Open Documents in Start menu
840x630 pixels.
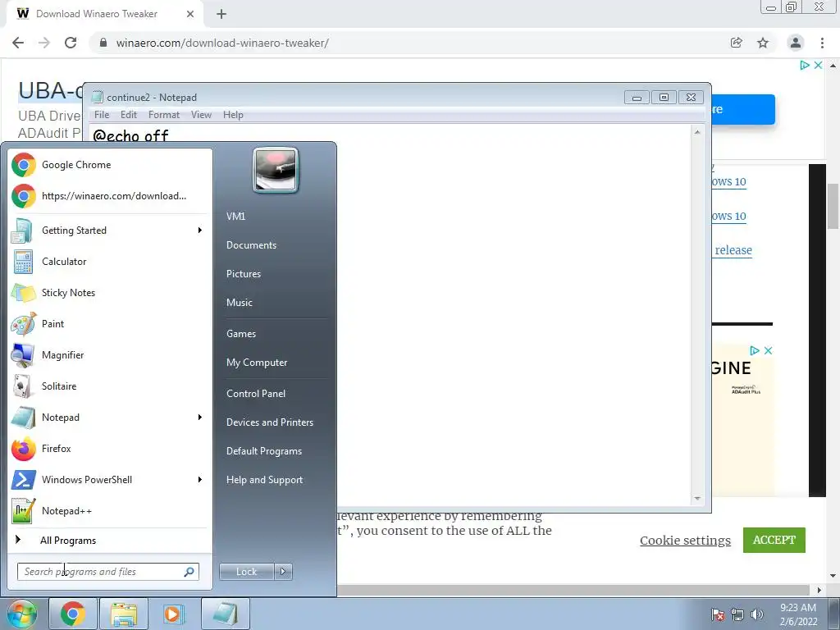tap(251, 244)
